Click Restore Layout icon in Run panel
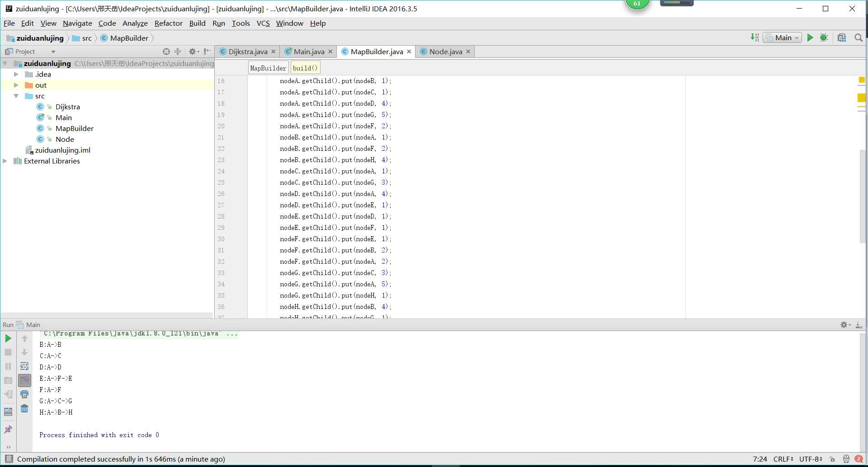The image size is (868, 467). pos(8,411)
